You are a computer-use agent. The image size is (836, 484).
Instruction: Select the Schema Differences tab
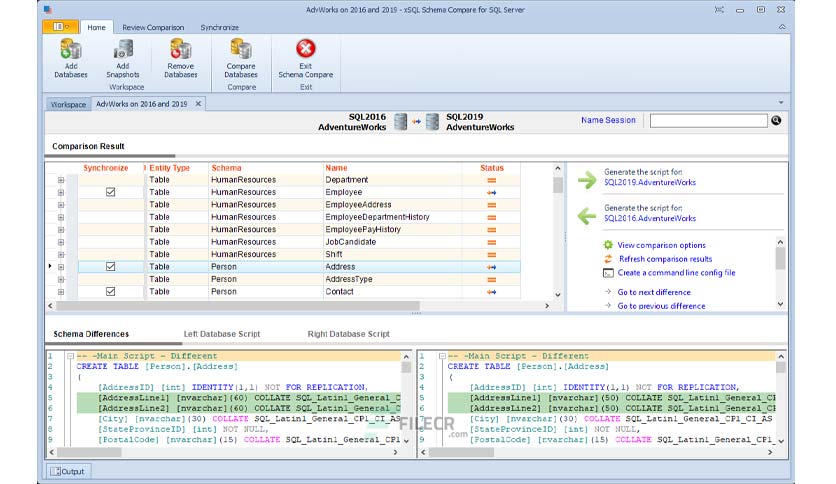point(91,334)
